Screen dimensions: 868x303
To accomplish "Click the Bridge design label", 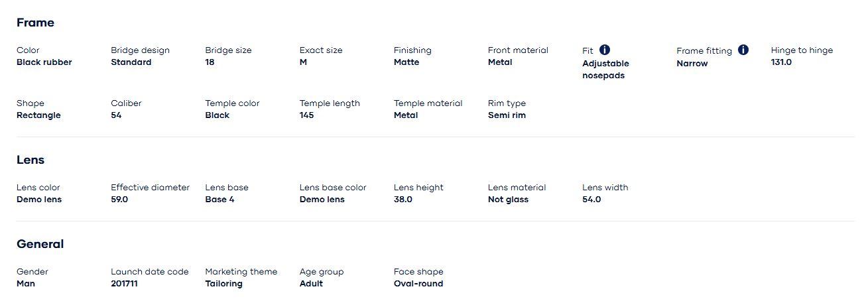I will click(140, 50).
